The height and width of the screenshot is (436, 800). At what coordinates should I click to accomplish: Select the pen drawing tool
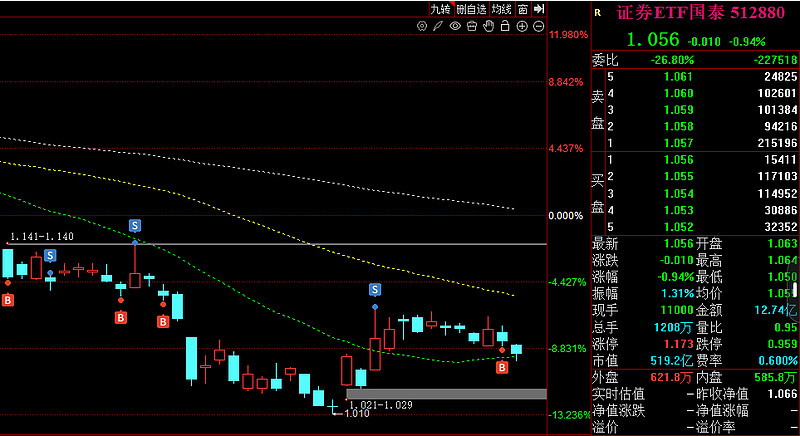point(438,26)
